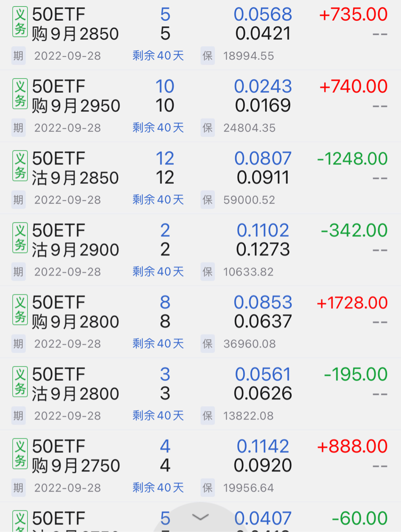401x532 pixels.
Task: Click the +1728.00 profit on 购9月2800
Action: pyautogui.click(x=352, y=303)
